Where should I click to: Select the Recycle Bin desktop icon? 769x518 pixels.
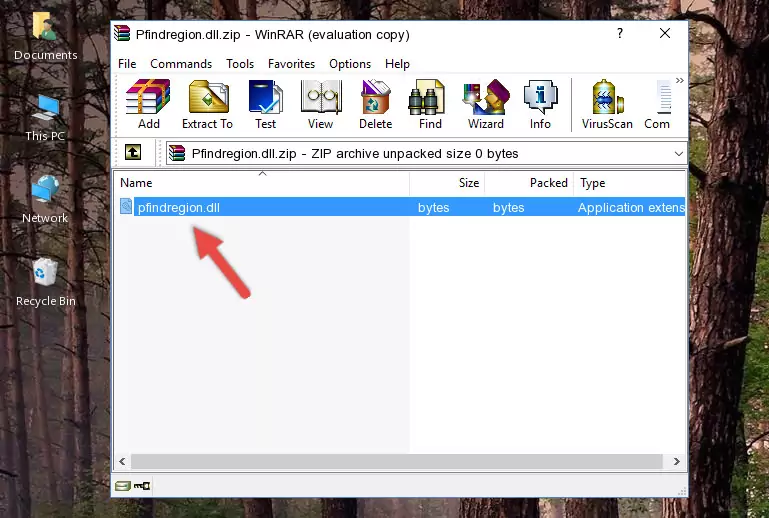click(46, 283)
